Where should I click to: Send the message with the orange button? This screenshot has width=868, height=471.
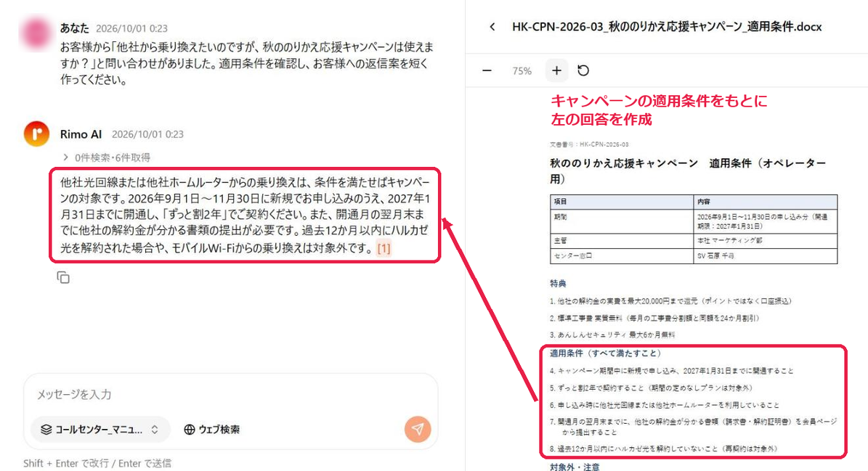[418, 429]
